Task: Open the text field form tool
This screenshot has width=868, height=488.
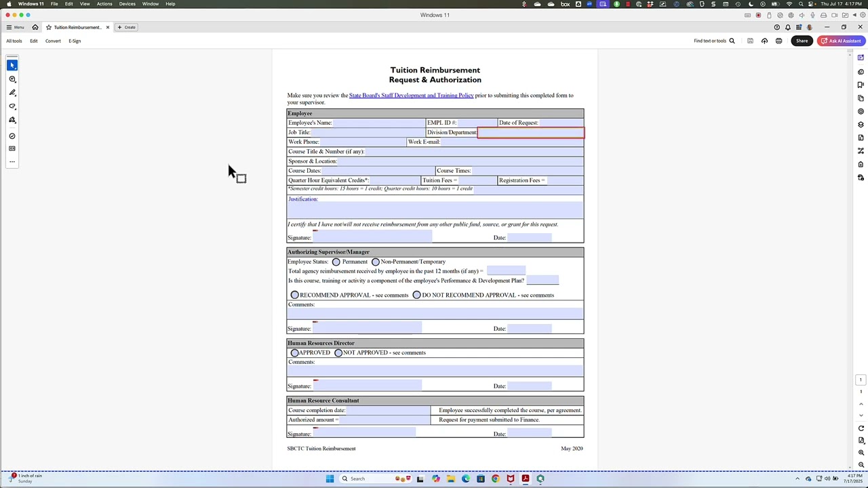Action: (x=12, y=148)
